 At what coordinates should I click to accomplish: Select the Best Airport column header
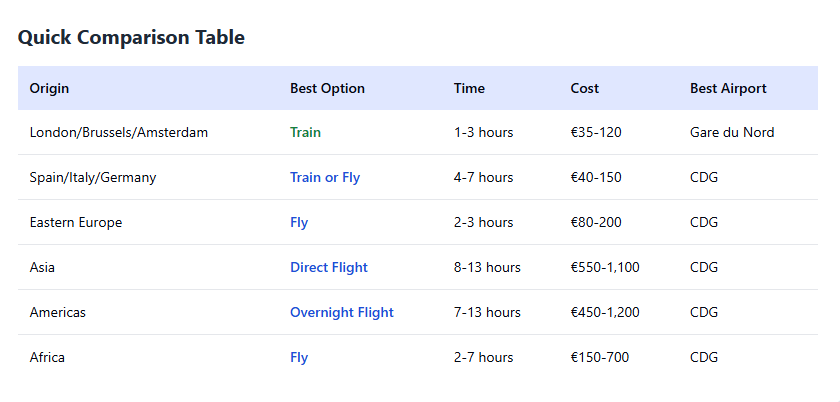pyautogui.click(x=728, y=88)
